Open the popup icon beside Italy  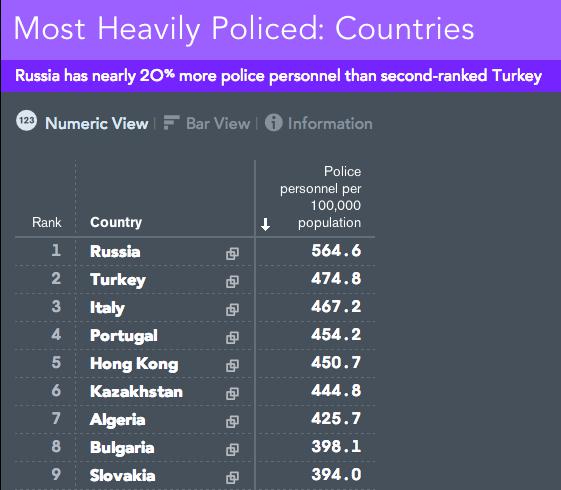pos(232,309)
